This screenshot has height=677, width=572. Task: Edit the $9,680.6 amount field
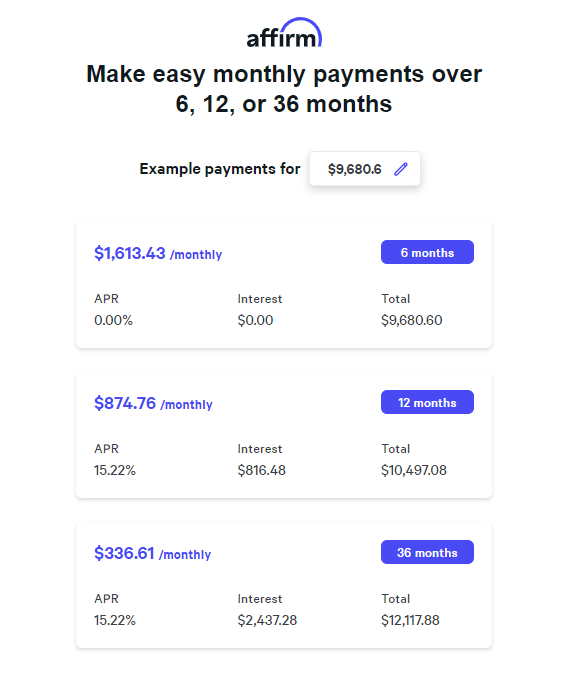pos(365,169)
